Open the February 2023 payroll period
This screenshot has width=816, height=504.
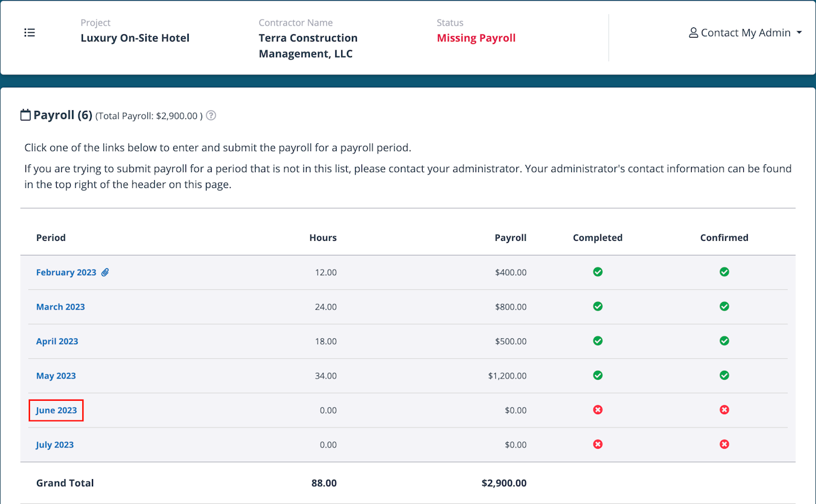tap(66, 273)
